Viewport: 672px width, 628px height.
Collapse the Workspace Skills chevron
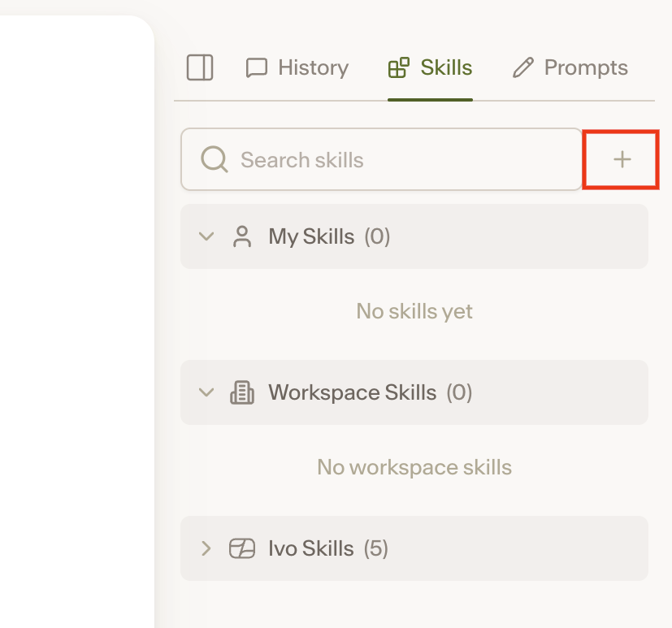pos(206,392)
